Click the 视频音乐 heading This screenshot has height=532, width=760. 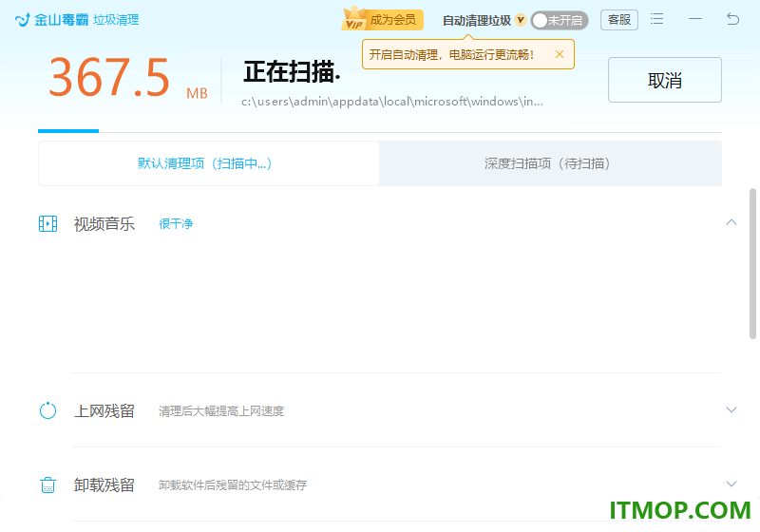point(104,224)
